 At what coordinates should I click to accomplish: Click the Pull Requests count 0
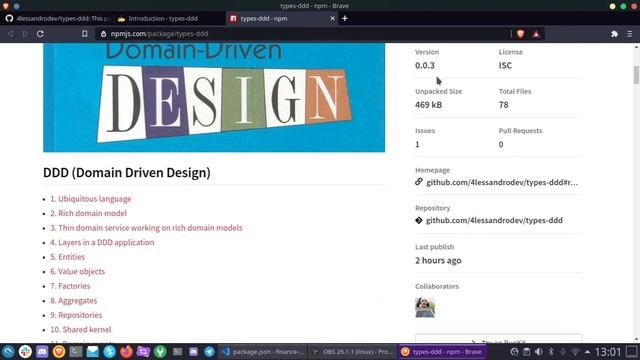click(501, 144)
